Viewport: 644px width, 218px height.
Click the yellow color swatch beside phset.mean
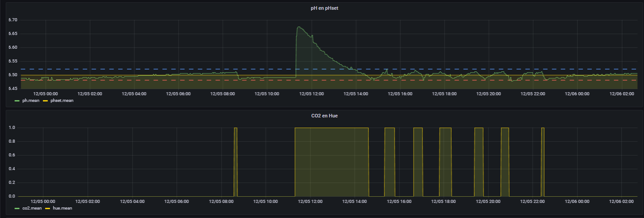click(x=45, y=101)
